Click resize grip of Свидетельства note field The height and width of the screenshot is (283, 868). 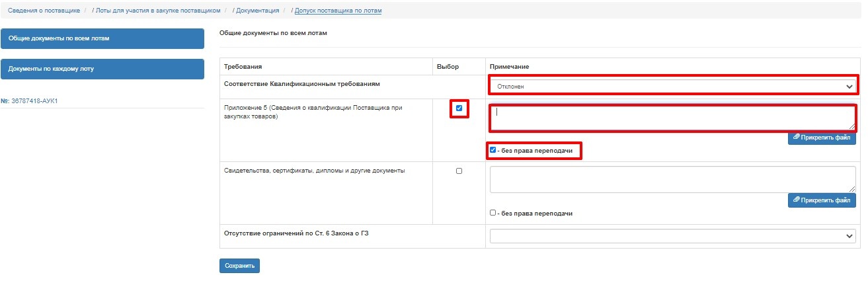(852, 189)
